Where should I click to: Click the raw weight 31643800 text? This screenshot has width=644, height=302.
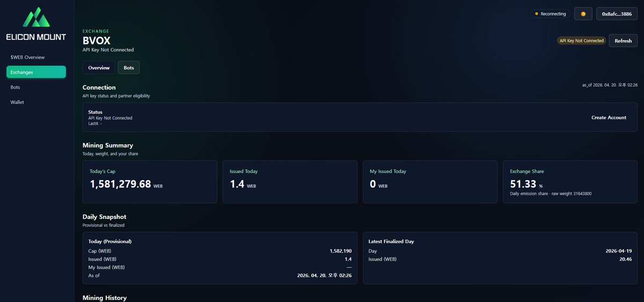click(x=572, y=193)
